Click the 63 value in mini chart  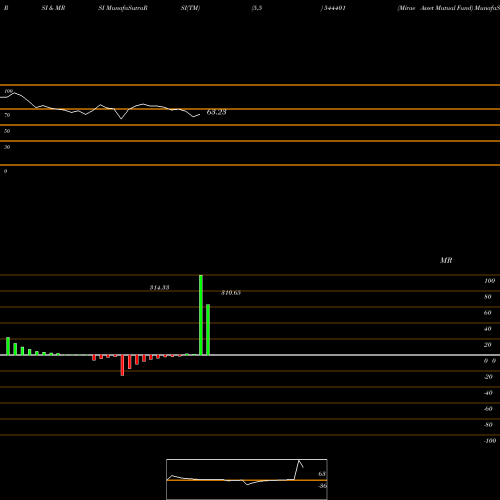click(322, 474)
